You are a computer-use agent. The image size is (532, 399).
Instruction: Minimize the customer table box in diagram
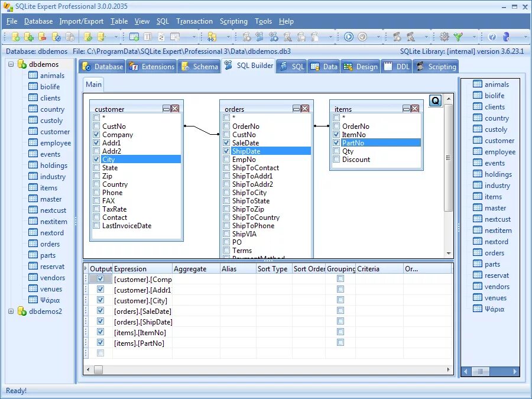(x=167, y=109)
